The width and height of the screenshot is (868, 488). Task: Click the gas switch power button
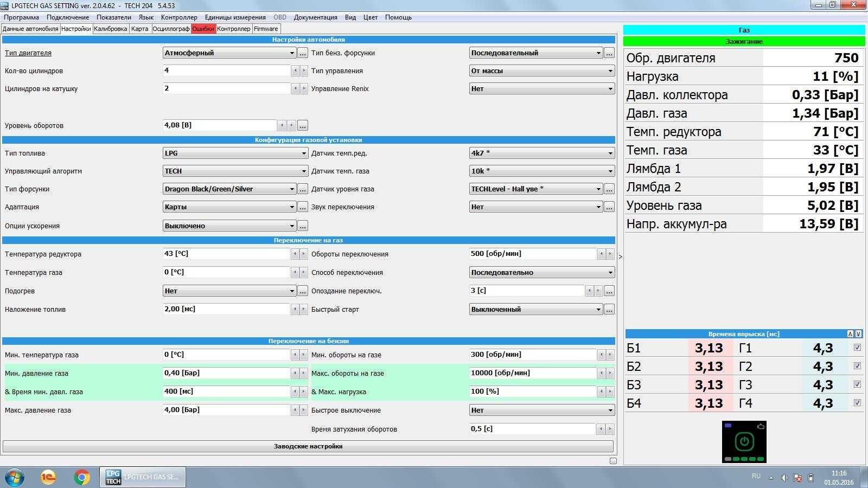tap(744, 441)
